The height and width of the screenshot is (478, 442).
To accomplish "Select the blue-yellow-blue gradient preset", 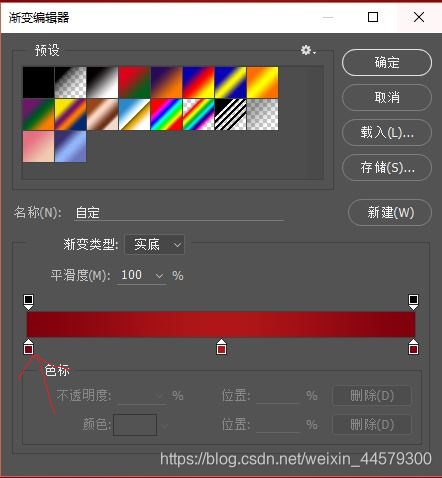I will 230,82.
